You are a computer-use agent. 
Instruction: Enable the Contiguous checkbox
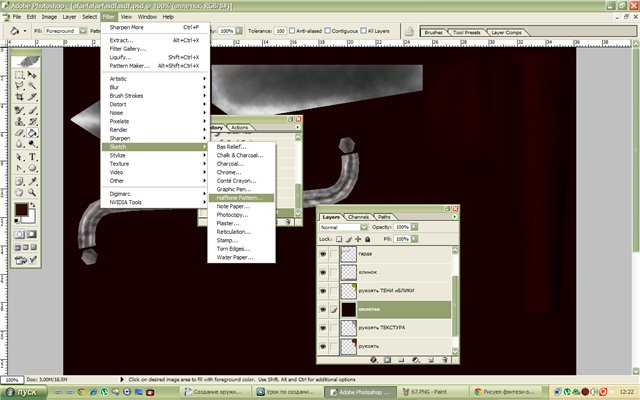coord(327,31)
